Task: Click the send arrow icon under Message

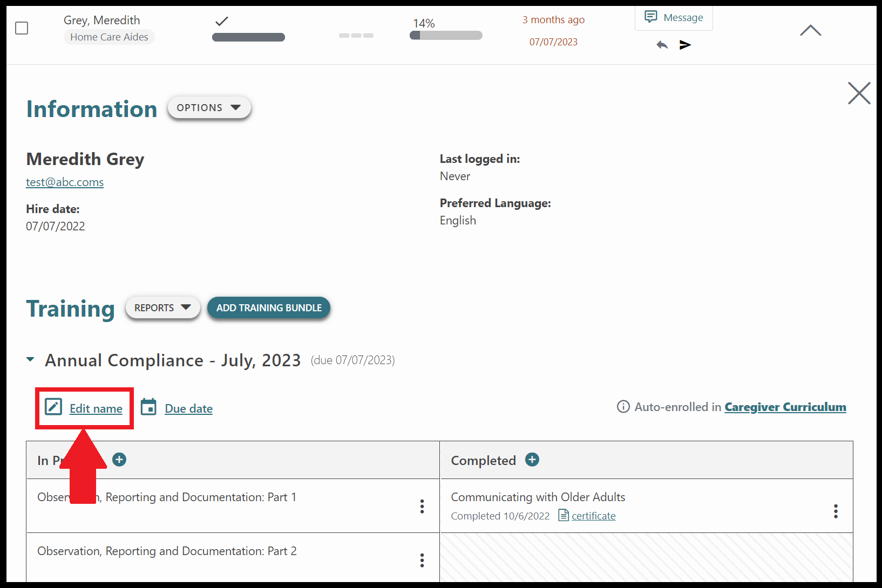Action: click(685, 45)
